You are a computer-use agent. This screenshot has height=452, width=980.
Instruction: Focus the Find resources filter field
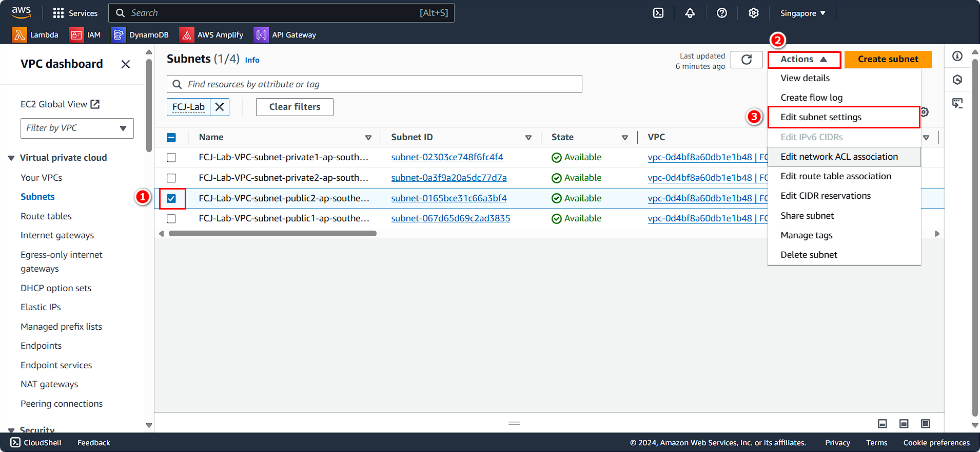pos(375,84)
